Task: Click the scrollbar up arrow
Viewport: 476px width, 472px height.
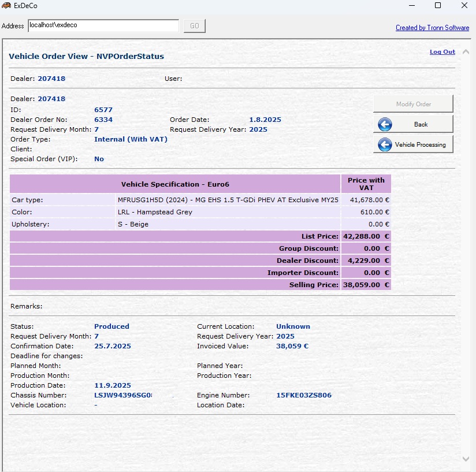Action: (x=466, y=51)
